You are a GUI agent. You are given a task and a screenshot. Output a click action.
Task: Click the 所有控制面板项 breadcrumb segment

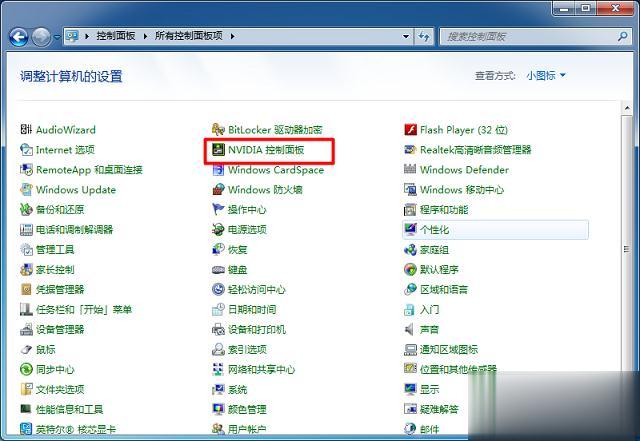[190, 37]
